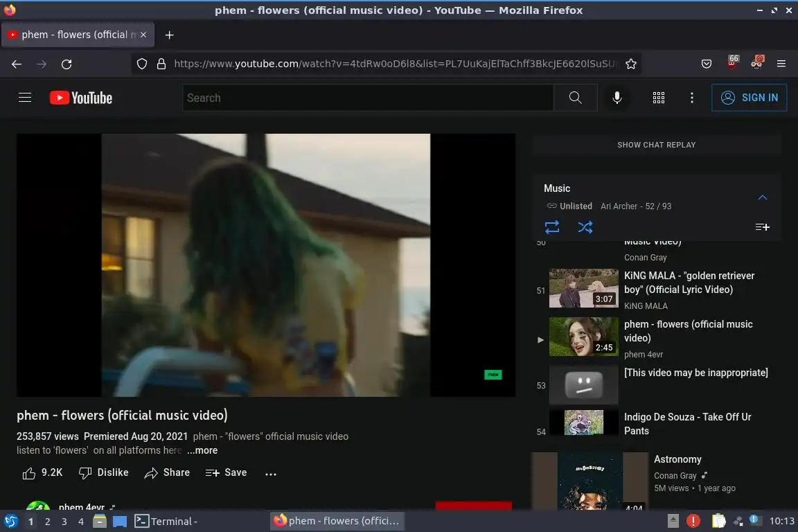The height and width of the screenshot is (532, 798).
Task: Open file manager from taskbar
Action: click(x=100, y=522)
